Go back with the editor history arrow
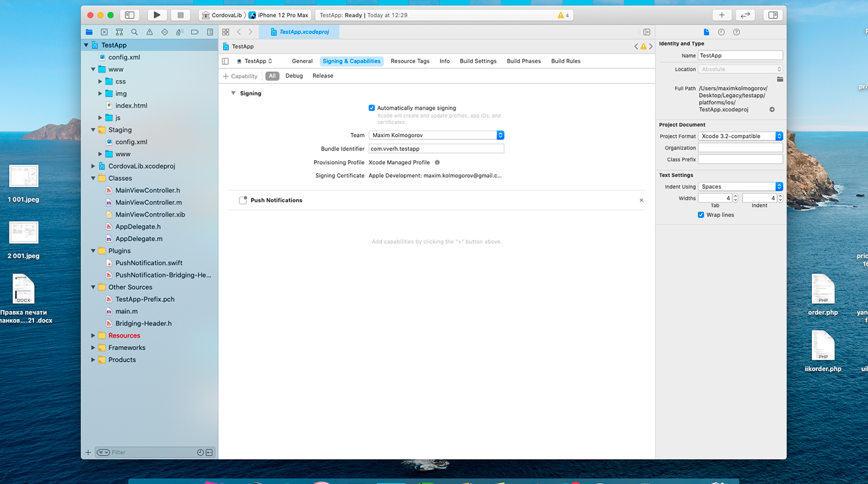 (x=239, y=32)
